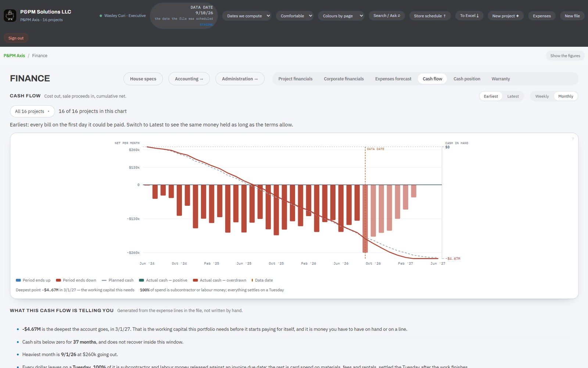The width and height of the screenshot is (588, 368).
Task: Follow the P&PM Axis breadcrumb link
Action: coord(14,56)
